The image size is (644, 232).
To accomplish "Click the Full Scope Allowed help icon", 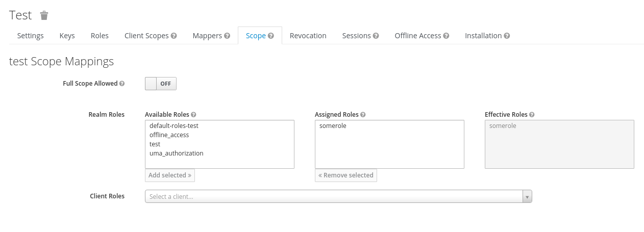I will pos(122,84).
